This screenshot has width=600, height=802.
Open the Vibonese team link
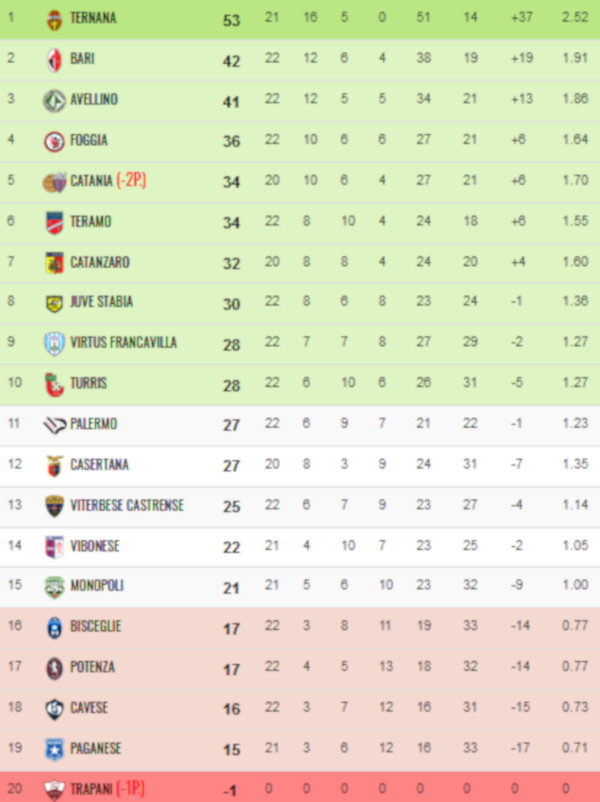pos(94,547)
